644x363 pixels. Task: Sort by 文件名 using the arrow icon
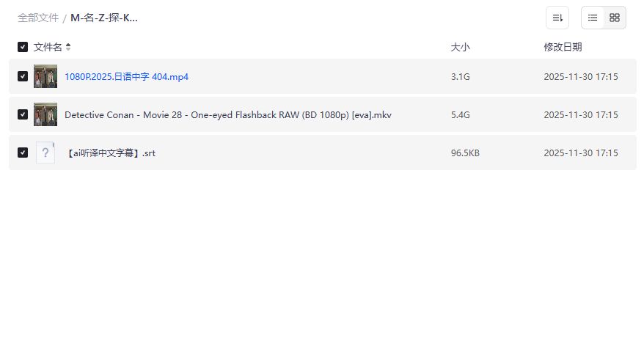[x=68, y=47]
